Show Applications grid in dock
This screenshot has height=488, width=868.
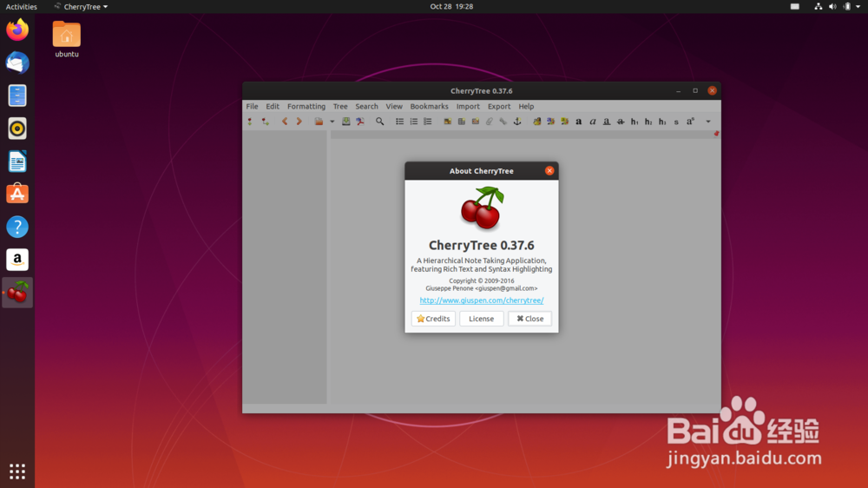17,472
